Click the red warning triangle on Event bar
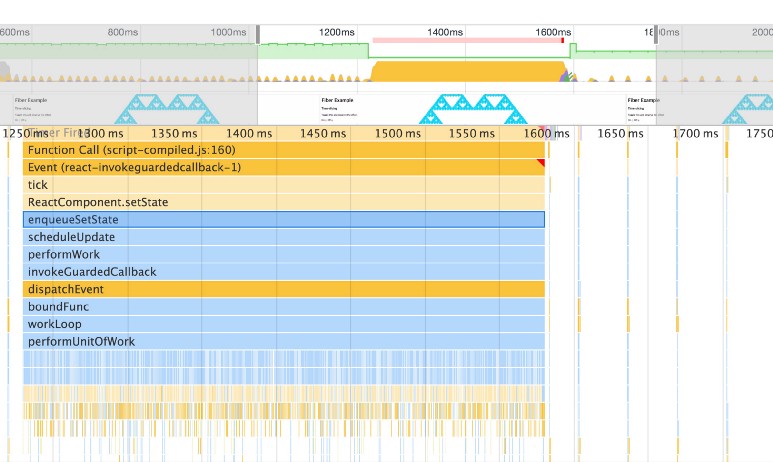The width and height of the screenshot is (773, 462). [x=541, y=163]
